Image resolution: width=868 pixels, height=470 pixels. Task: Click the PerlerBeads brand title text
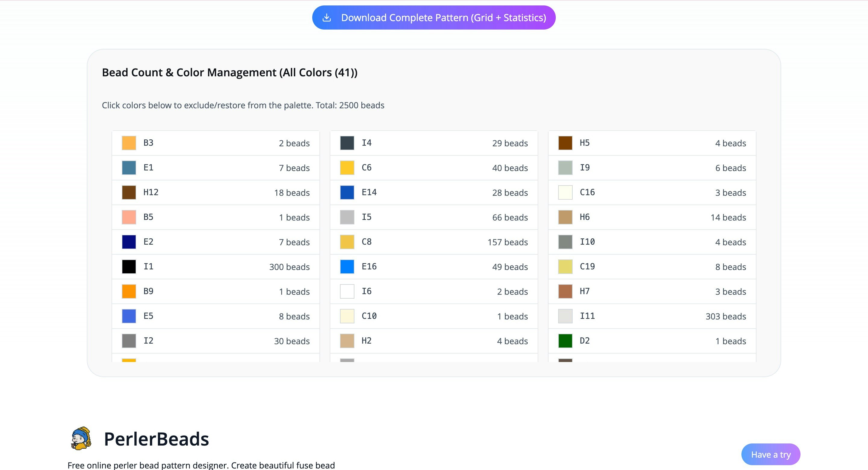click(x=156, y=439)
